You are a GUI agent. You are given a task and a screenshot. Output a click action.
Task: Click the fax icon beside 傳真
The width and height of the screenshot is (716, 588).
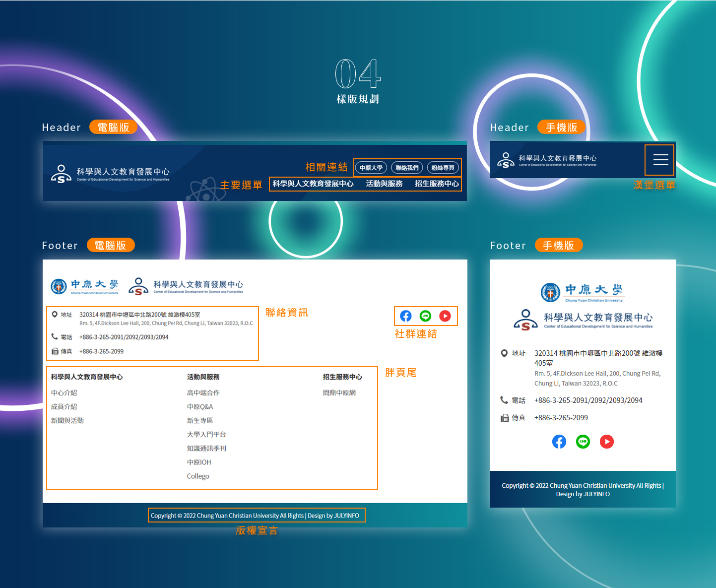pyautogui.click(x=55, y=351)
